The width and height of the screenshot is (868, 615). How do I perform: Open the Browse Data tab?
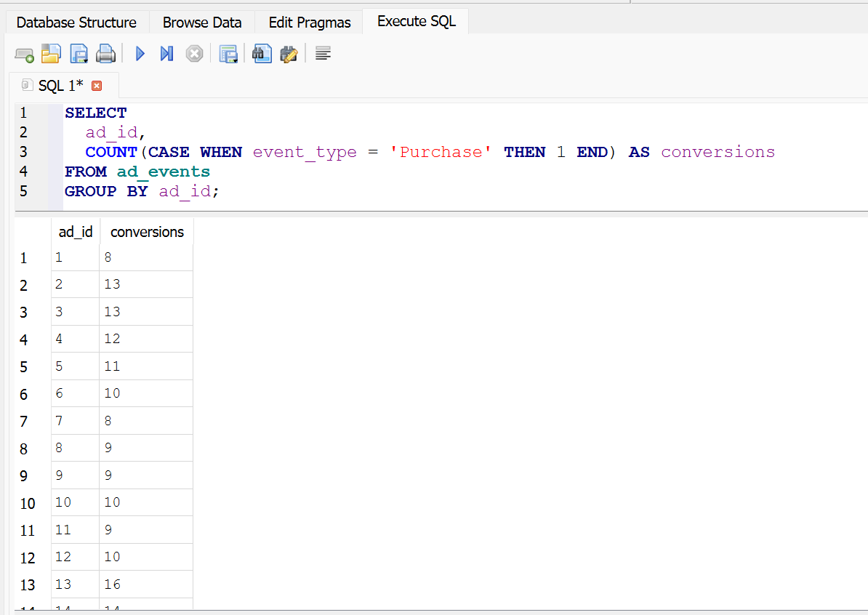(x=202, y=23)
